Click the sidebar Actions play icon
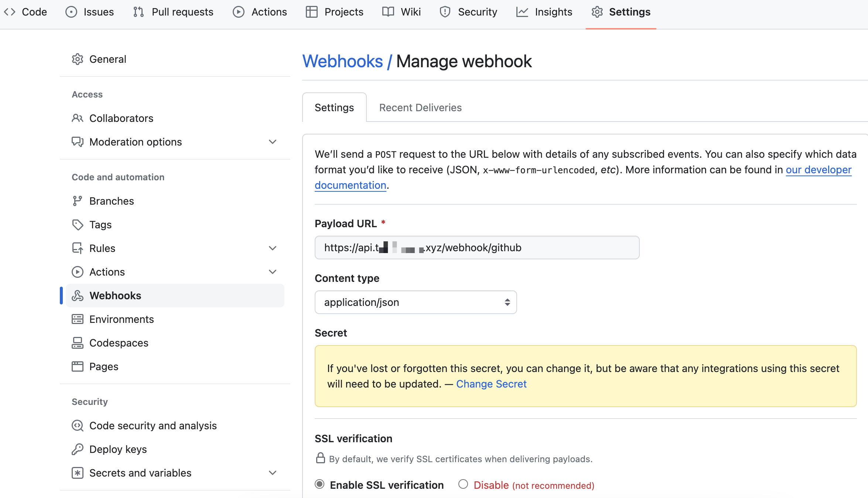 pyautogui.click(x=78, y=272)
